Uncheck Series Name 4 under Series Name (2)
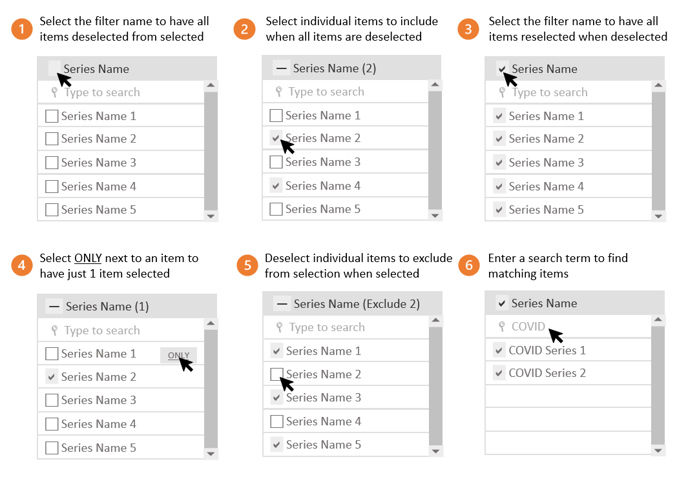 pos(276,186)
